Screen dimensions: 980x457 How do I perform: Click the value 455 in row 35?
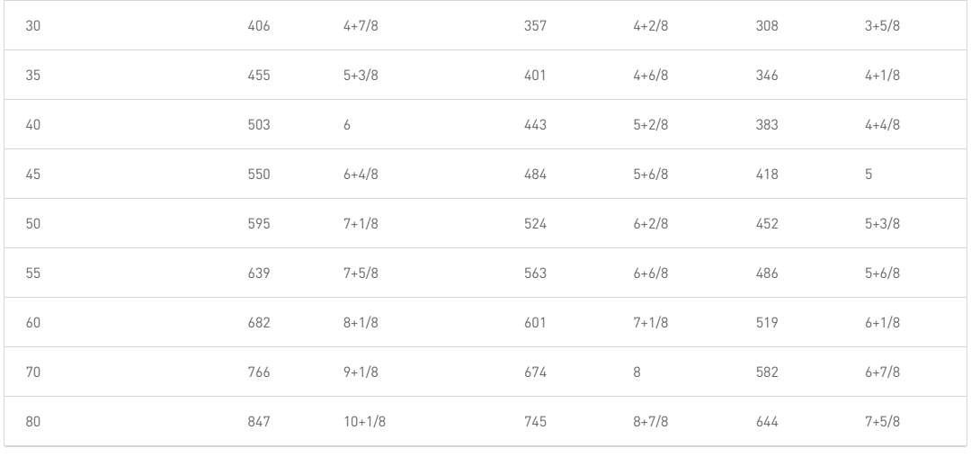coord(259,76)
